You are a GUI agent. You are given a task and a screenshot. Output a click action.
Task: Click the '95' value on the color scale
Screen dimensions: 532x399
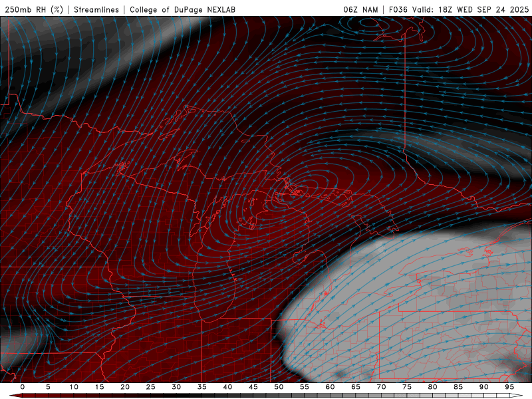509,387
